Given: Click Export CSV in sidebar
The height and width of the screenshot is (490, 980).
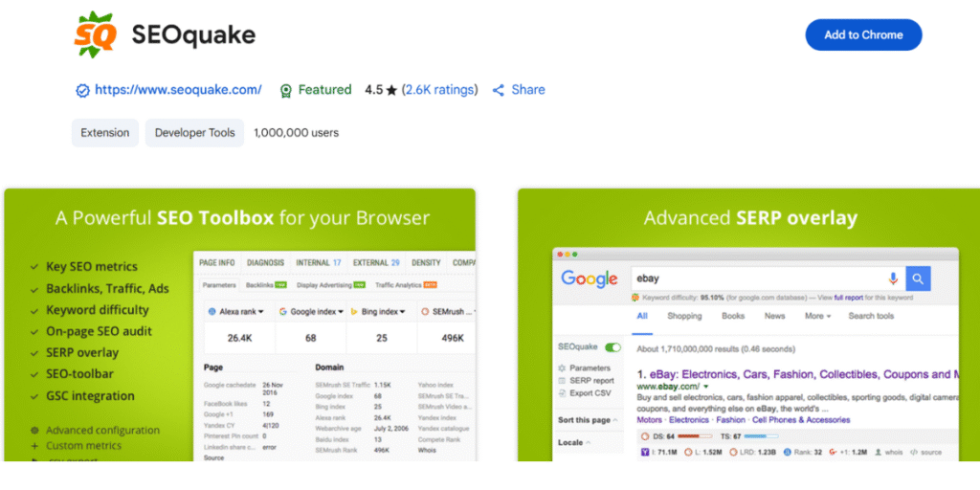Looking at the screenshot, I should coord(590,393).
